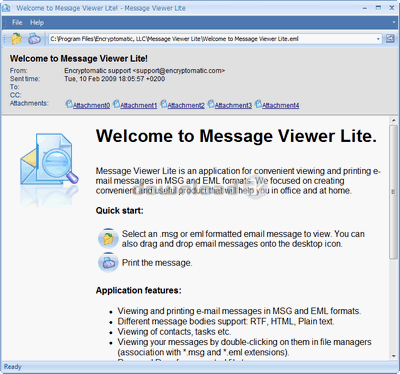This screenshot has width=400, height=374.
Task: Click the scrollbar up arrow
Action: pos(393,120)
